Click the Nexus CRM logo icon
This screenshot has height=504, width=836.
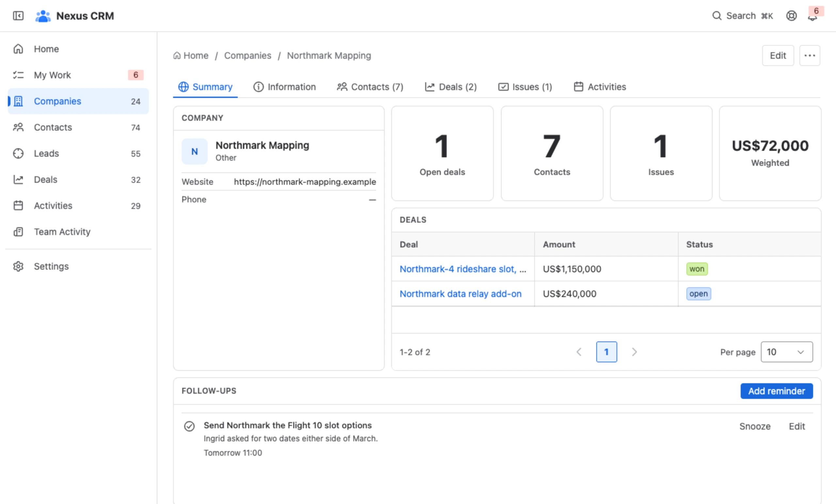point(43,16)
